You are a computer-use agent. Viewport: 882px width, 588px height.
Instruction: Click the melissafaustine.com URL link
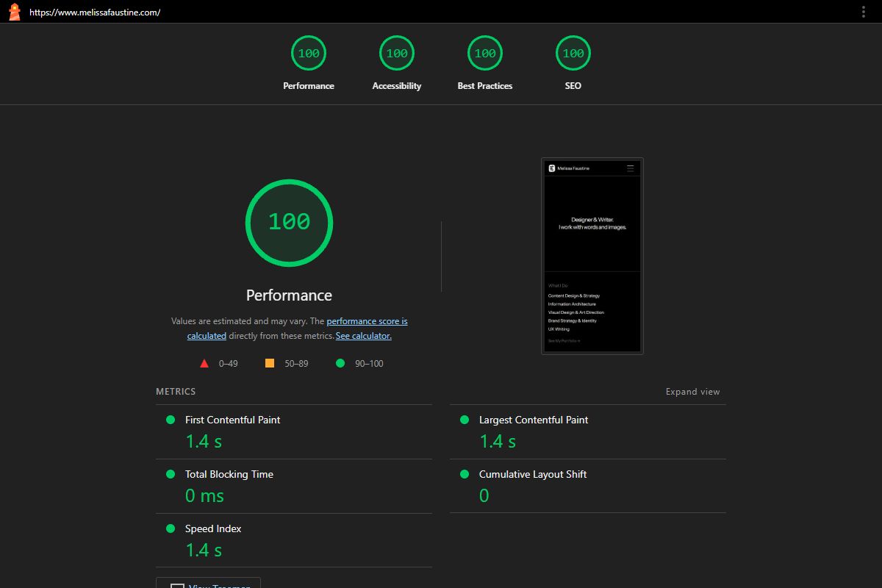tap(95, 12)
